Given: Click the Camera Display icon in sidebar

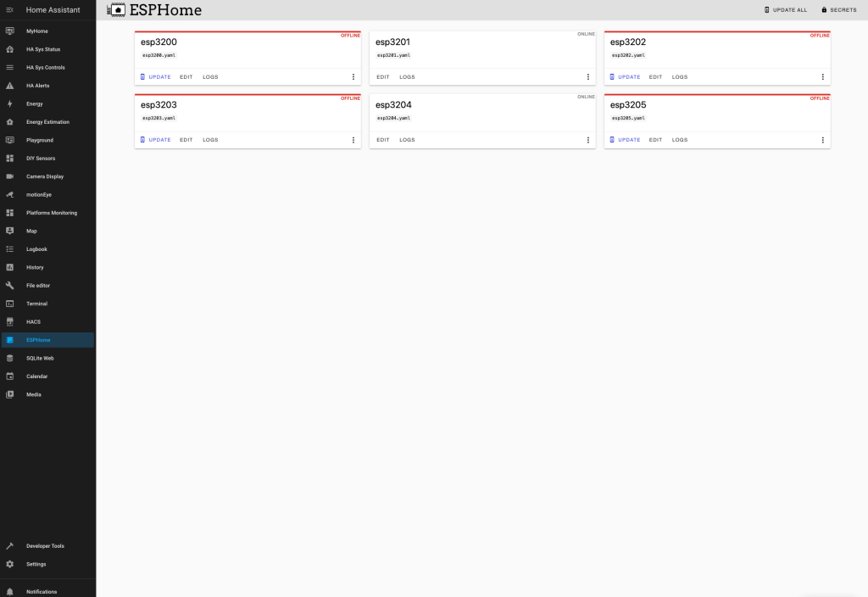Looking at the screenshot, I should tap(10, 176).
